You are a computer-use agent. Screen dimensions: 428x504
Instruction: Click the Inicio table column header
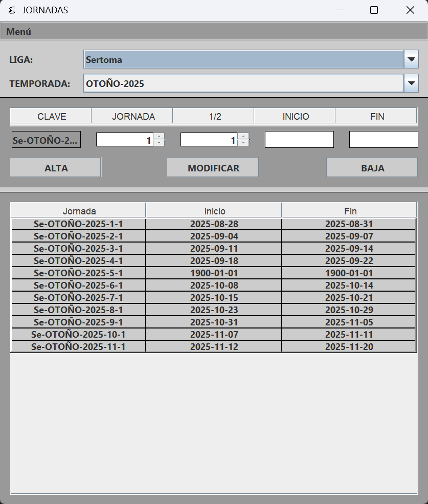tap(214, 210)
